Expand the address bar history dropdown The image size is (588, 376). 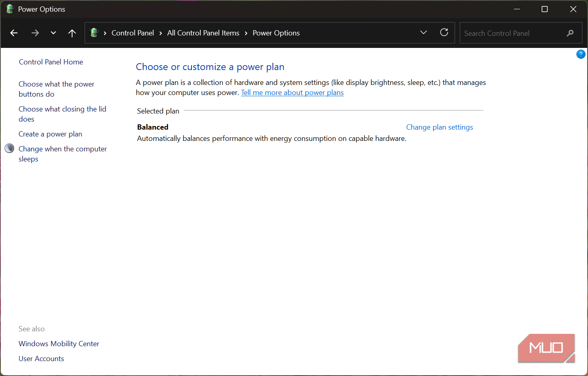point(424,33)
